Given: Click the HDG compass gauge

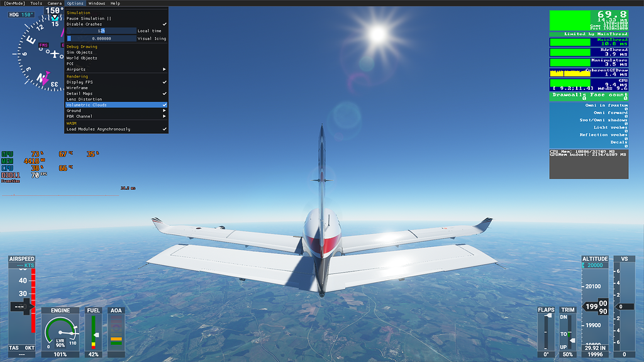Looking at the screenshot, I should click(x=38, y=53).
